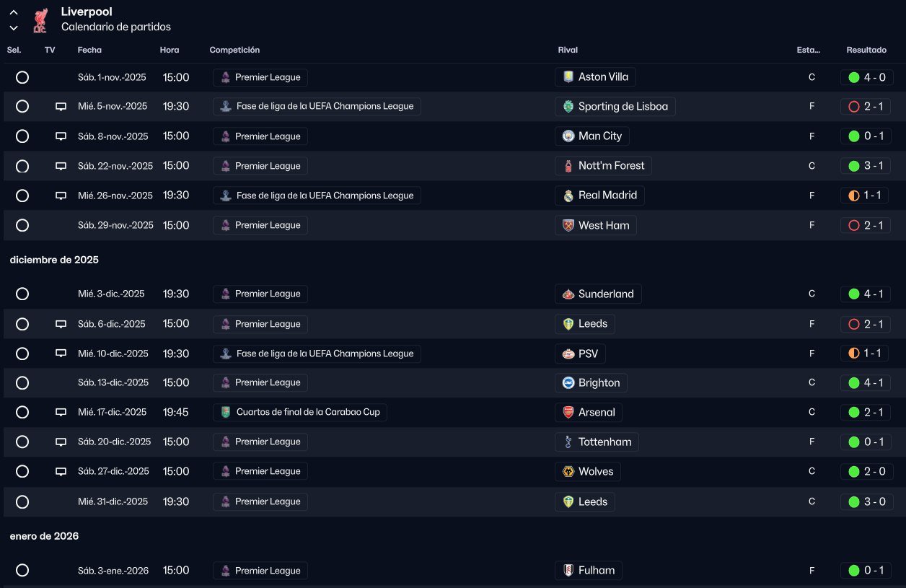Open the 1 - 1 result against Real Madrid
This screenshot has height=588, width=906.
pos(866,196)
